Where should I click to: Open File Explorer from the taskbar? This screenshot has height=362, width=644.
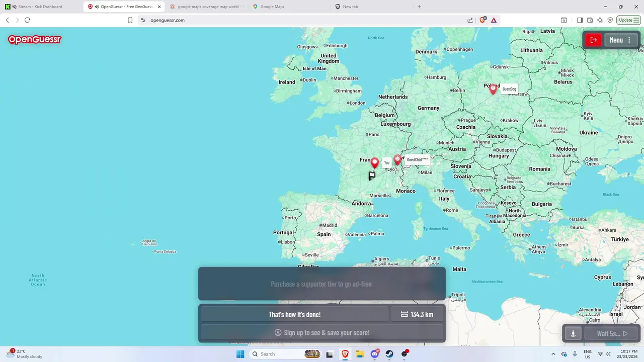point(360,354)
